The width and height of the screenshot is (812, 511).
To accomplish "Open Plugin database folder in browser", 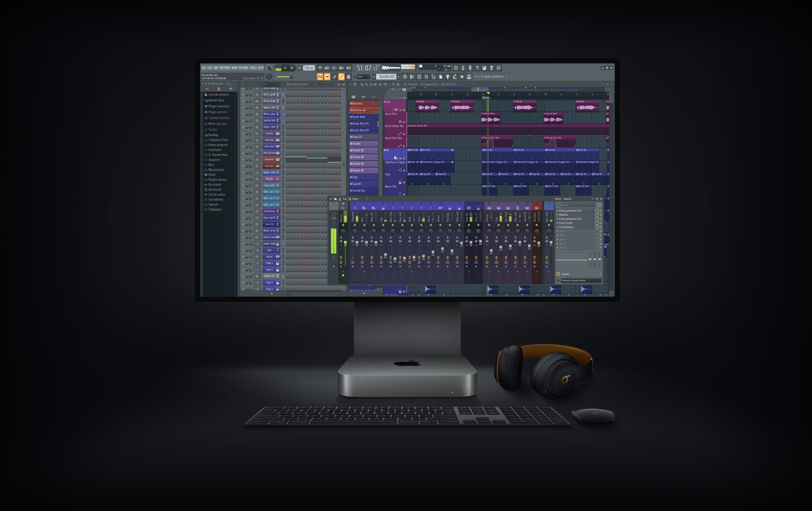I will (x=218, y=106).
